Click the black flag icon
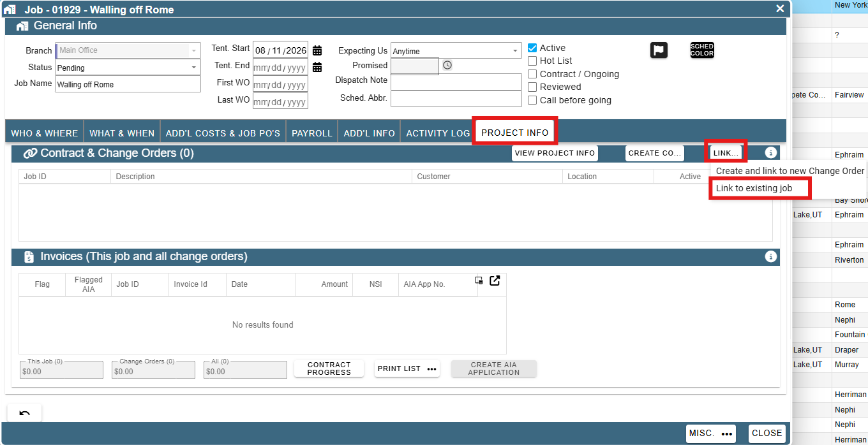The height and width of the screenshot is (445, 868). click(659, 50)
